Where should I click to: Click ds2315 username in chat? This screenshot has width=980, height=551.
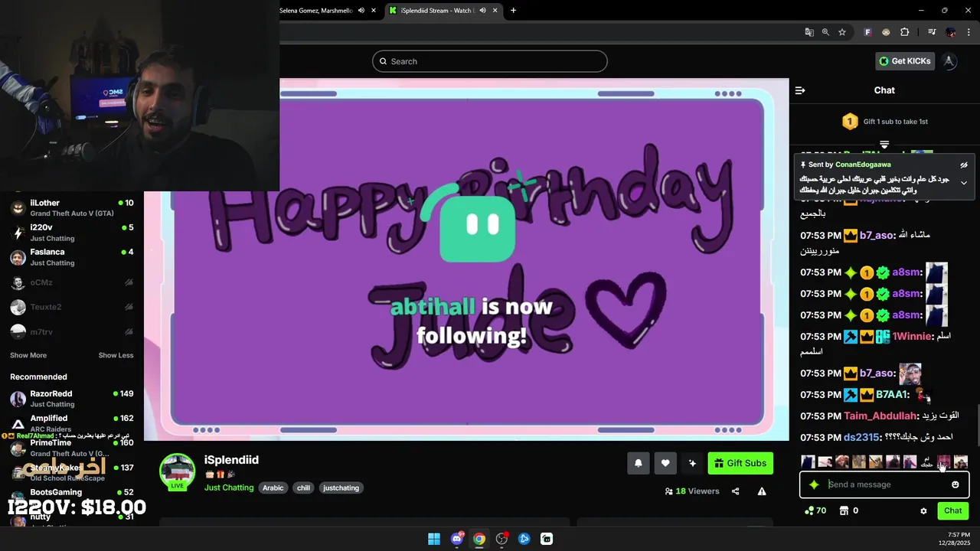tap(862, 437)
